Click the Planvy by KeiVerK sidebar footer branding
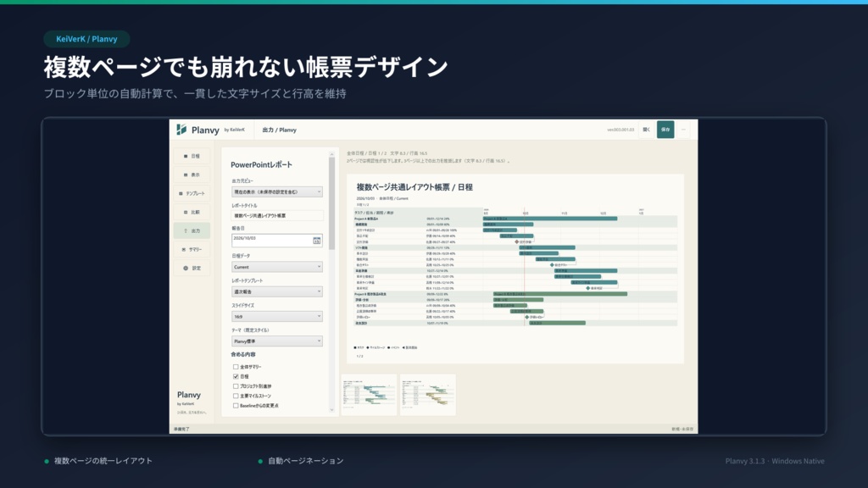 (x=191, y=402)
